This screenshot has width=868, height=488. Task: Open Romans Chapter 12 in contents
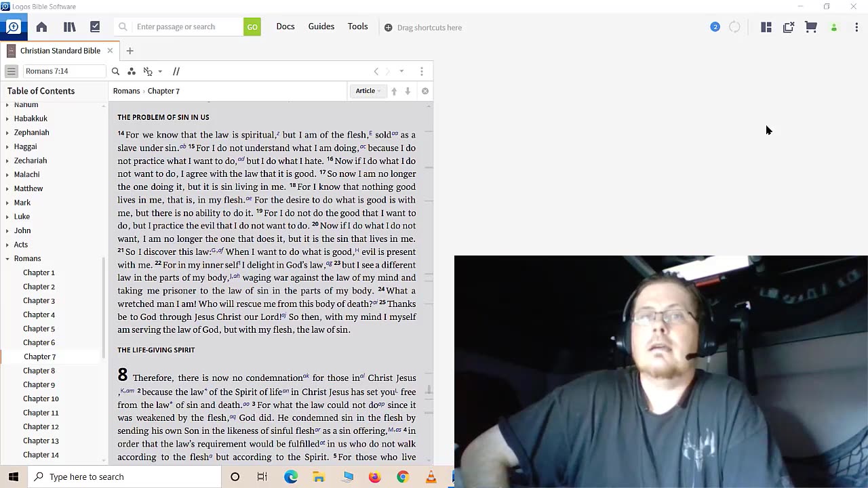41,426
